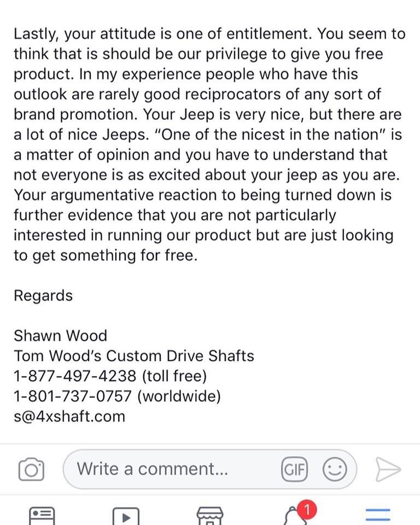
Task: Tap the camera icon to attach a photo
Action: click(x=31, y=469)
